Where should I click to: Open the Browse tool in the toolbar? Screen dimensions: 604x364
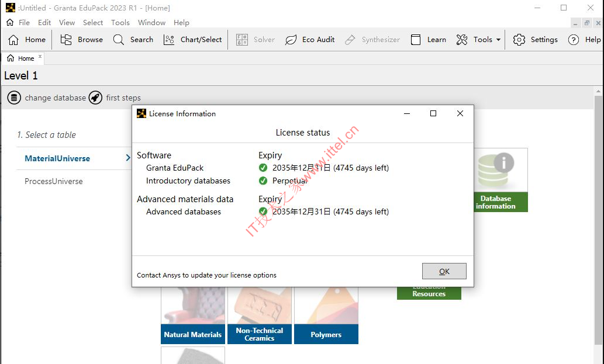point(82,40)
